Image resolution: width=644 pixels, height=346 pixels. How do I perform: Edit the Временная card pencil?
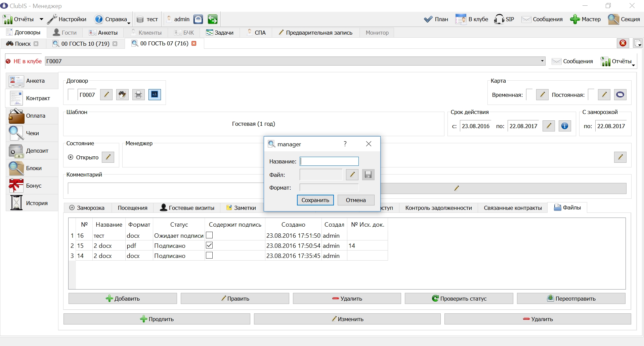(542, 94)
